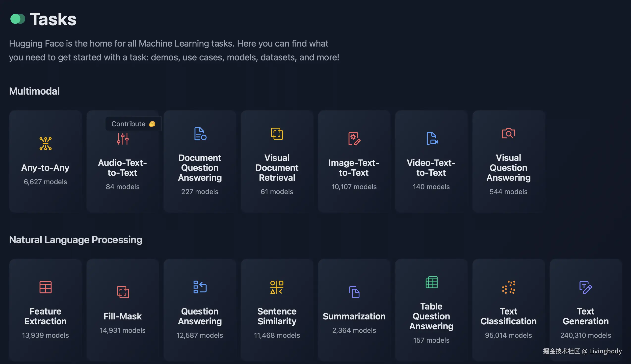This screenshot has width=631, height=364.
Task: Click the "Multimodal" section heading
Action: [34, 91]
